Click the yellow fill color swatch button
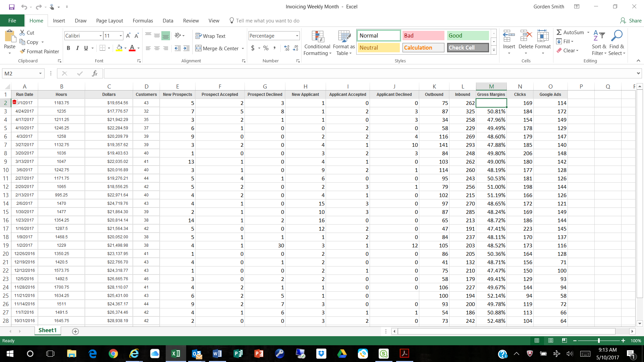Viewport: 644px width, 362px height. (x=119, y=48)
